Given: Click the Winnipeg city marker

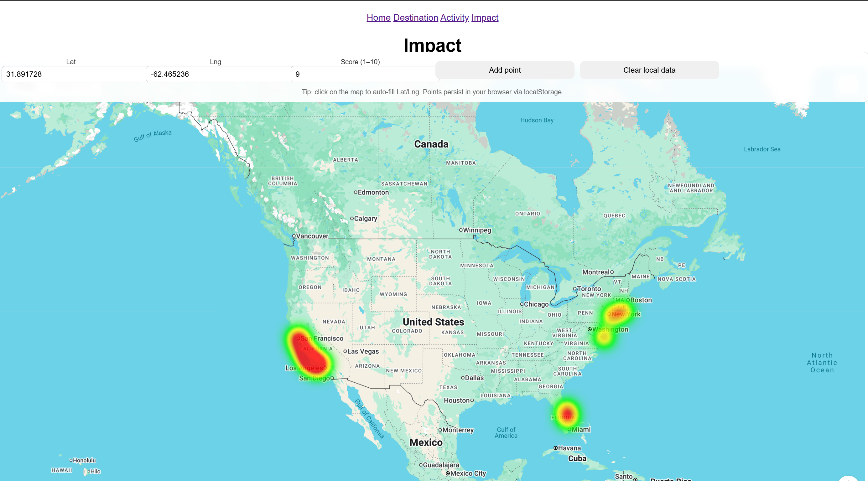Looking at the screenshot, I should pyautogui.click(x=460, y=230).
